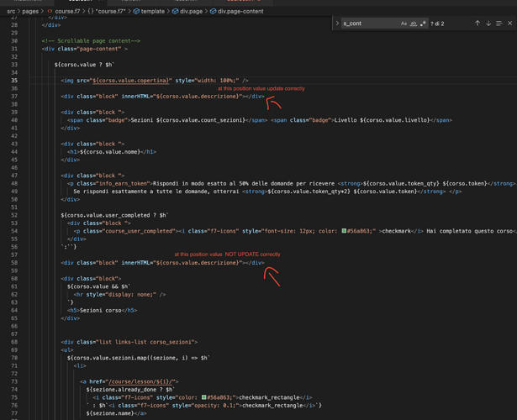The width and height of the screenshot is (517, 420).
Task: Click line number 35 in the gutter
Action: [x=14, y=81]
